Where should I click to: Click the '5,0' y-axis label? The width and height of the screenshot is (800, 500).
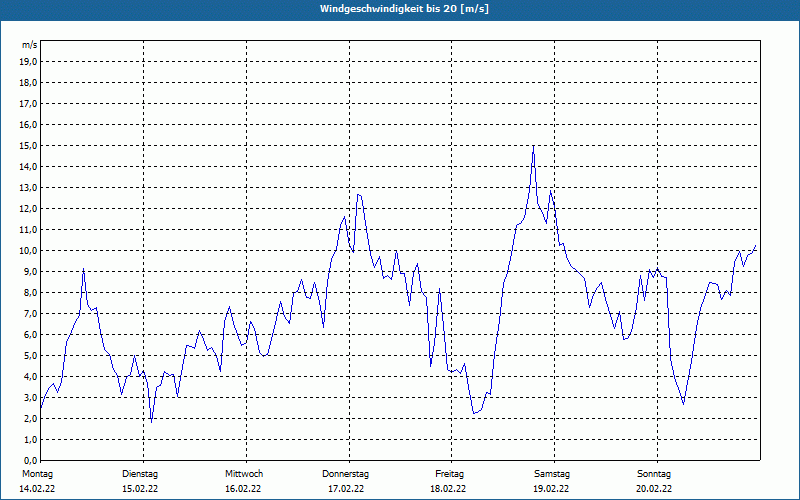pyautogui.click(x=30, y=356)
